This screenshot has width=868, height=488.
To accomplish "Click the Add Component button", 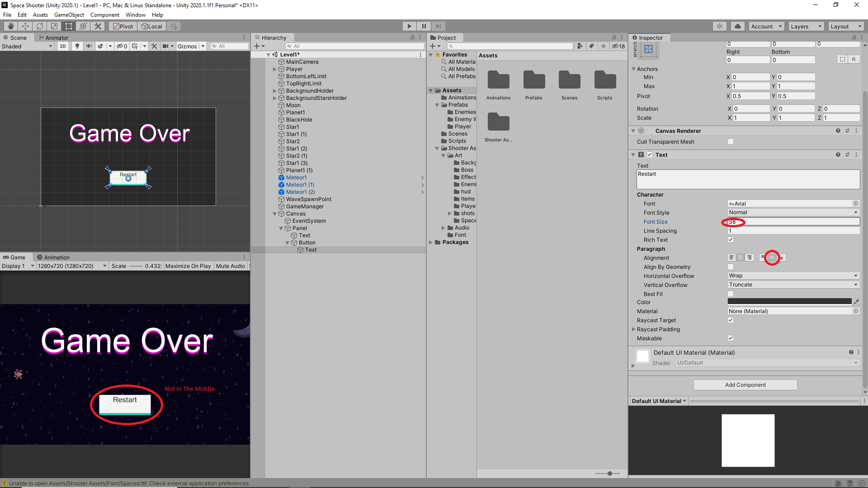I will [745, 385].
